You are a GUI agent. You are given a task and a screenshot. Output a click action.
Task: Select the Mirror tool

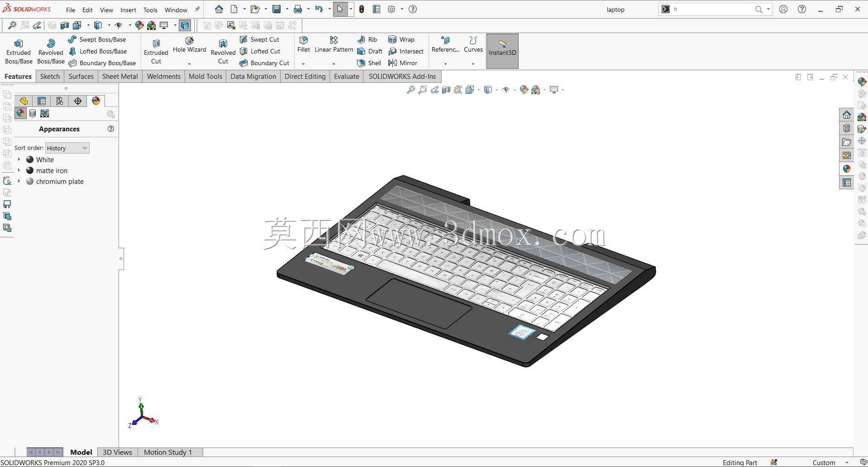(403, 63)
